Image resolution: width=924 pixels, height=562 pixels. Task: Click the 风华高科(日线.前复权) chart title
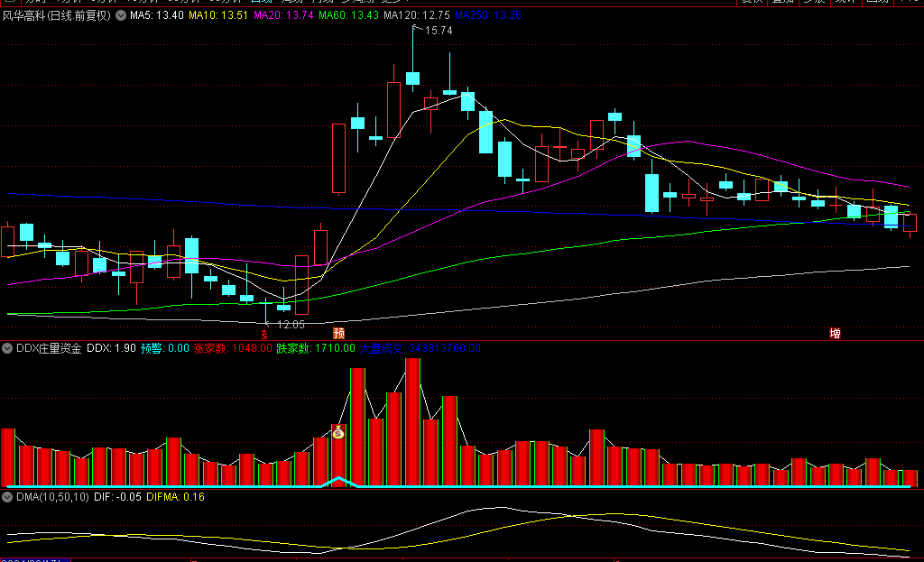coord(57,15)
